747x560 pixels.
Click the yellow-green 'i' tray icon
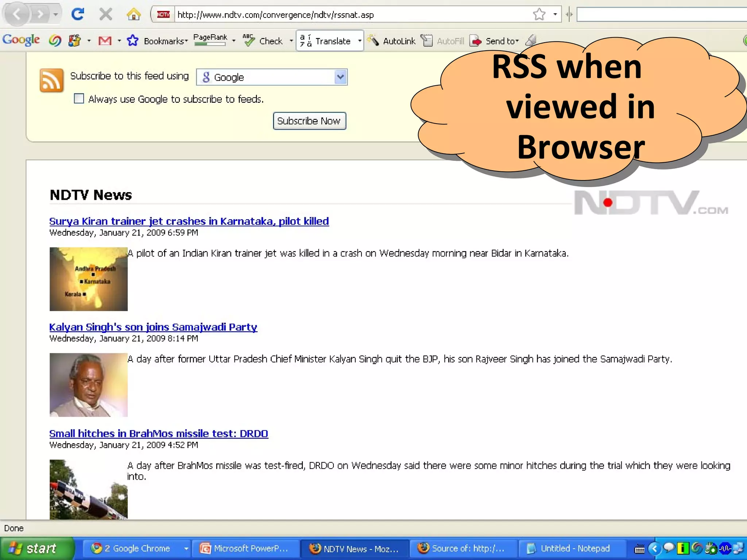click(683, 548)
